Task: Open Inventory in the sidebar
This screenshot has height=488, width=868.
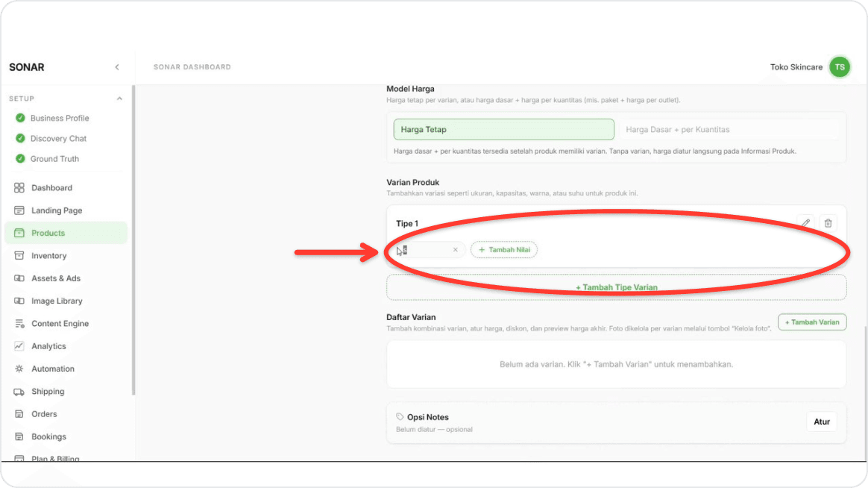Action: coord(49,256)
